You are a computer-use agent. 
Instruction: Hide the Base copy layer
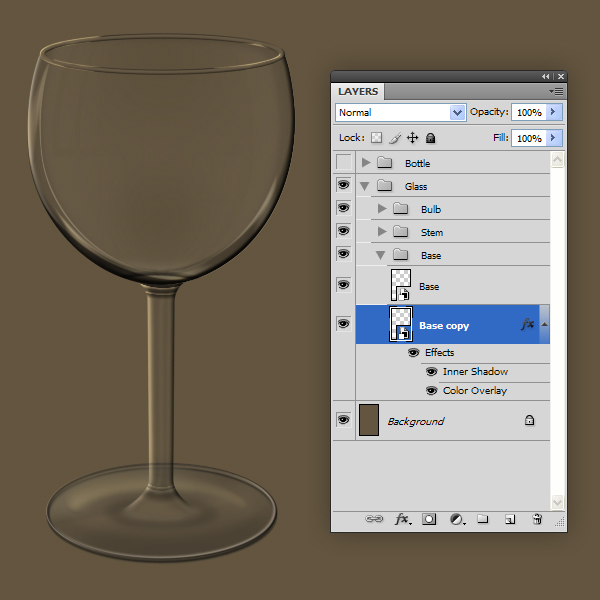pos(344,324)
